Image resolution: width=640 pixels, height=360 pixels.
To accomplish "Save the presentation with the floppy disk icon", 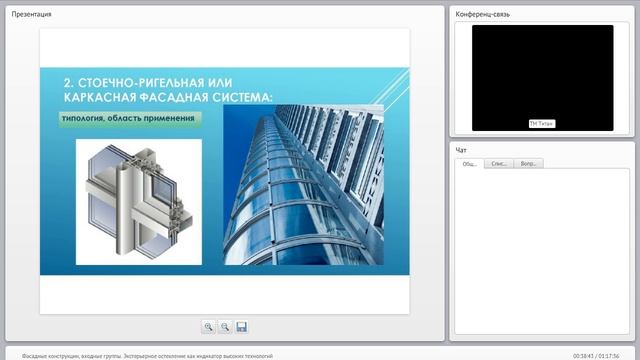I will [x=241, y=327].
